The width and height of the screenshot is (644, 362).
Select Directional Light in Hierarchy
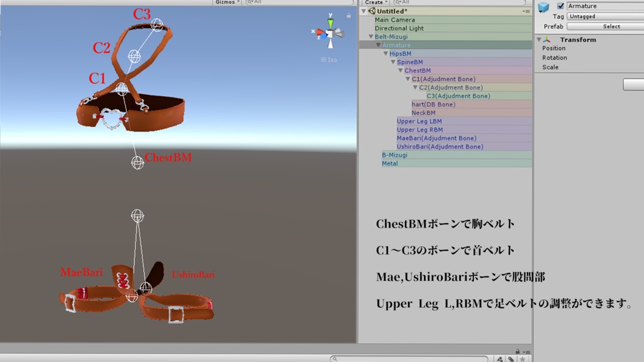tap(399, 28)
